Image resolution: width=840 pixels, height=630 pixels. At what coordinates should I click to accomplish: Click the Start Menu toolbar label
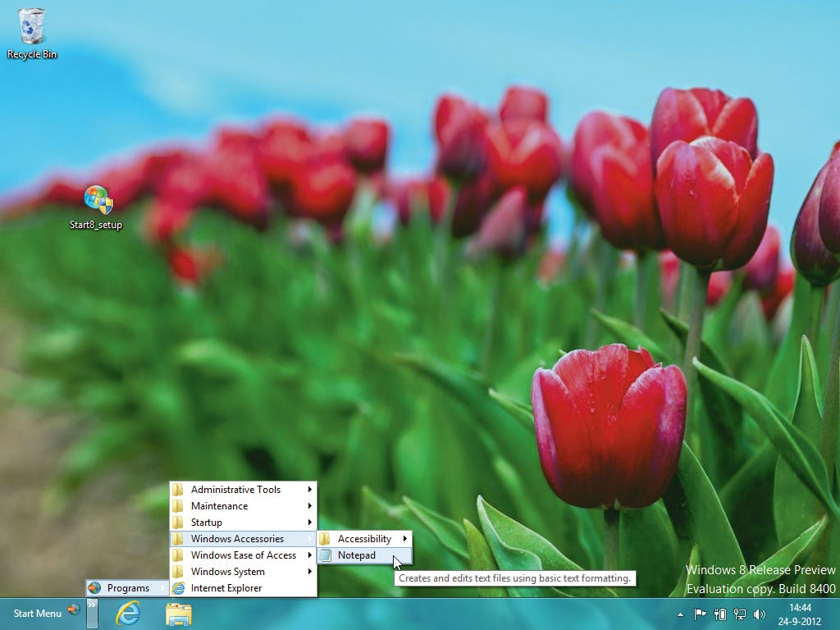38,614
